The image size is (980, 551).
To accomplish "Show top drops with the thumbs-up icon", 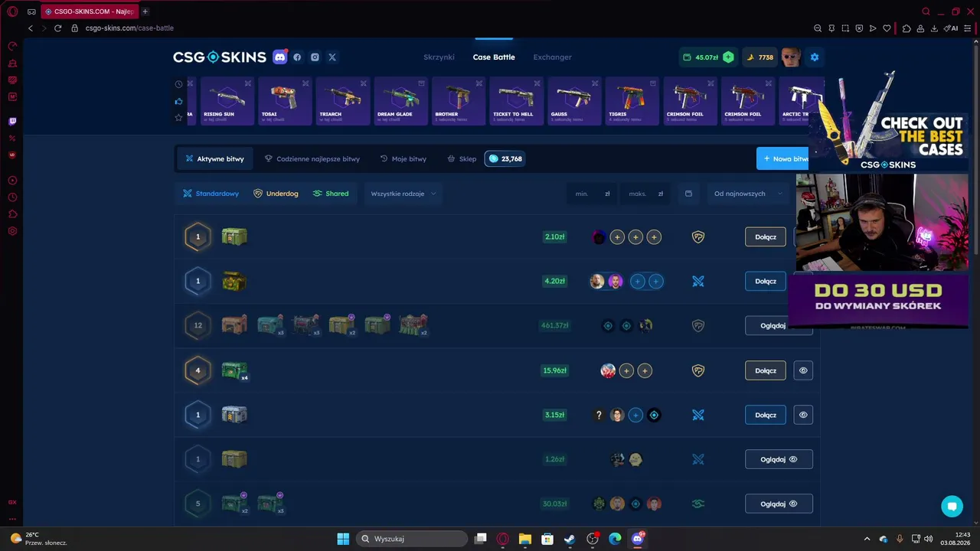I will pyautogui.click(x=178, y=101).
